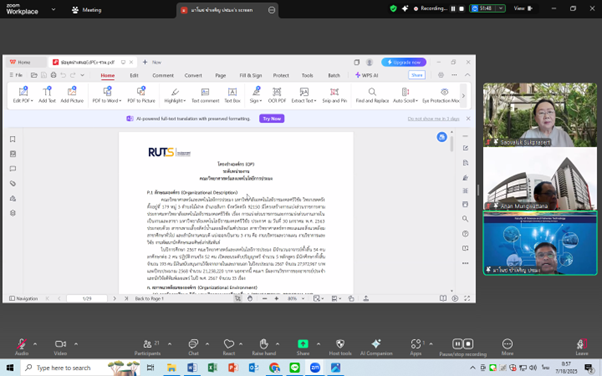Viewport: 602px width, 376px height.
Task: Open the Zoom Chat panel
Action: [193, 347]
